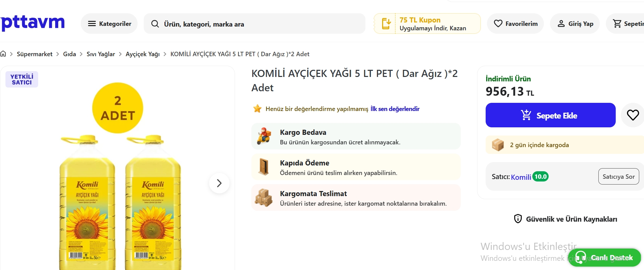Go to the Gıda breadcrumb entry
This screenshot has width=644, height=270.
coord(69,54)
